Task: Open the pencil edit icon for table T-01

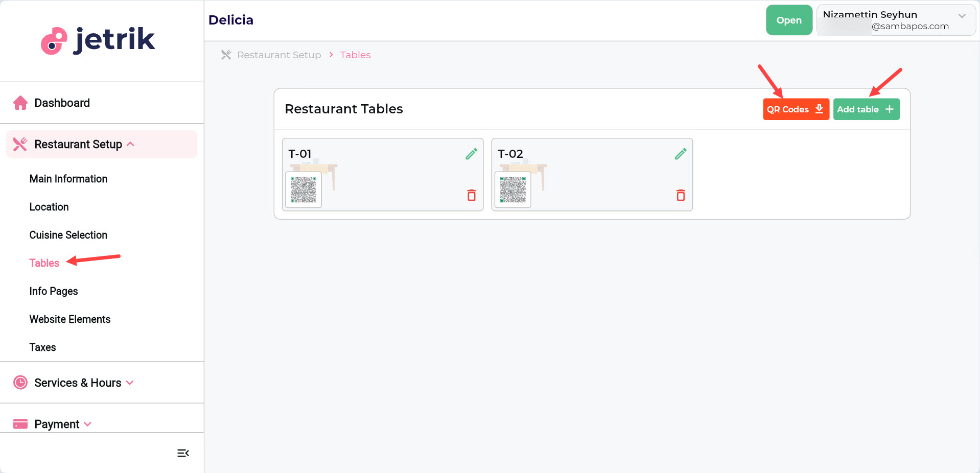Action: click(x=471, y=153)
